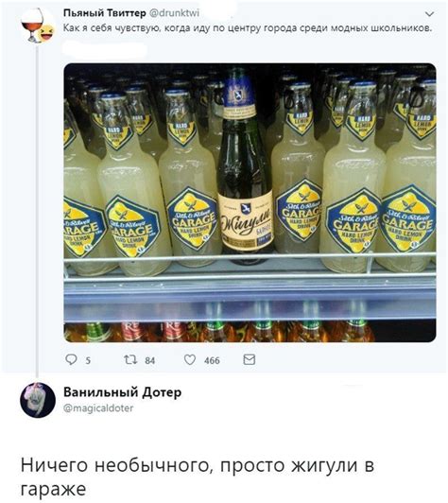Screen dimensions: 448x503
Task: Expand tweet options chevron menu
Action: 429,14
